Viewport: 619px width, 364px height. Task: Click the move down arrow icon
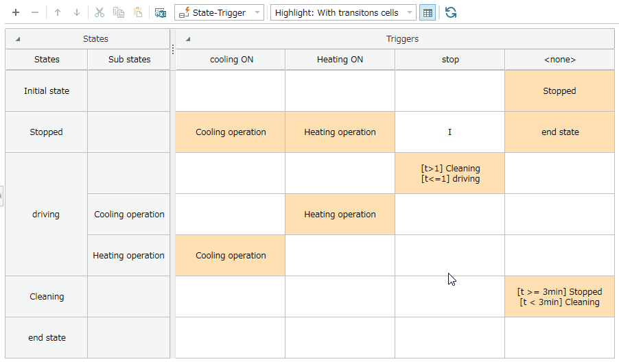tap(77, 12)
